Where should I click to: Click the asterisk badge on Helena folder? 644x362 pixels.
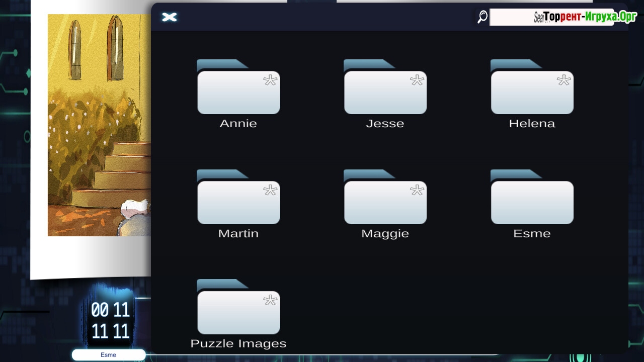tap(564, 80)
